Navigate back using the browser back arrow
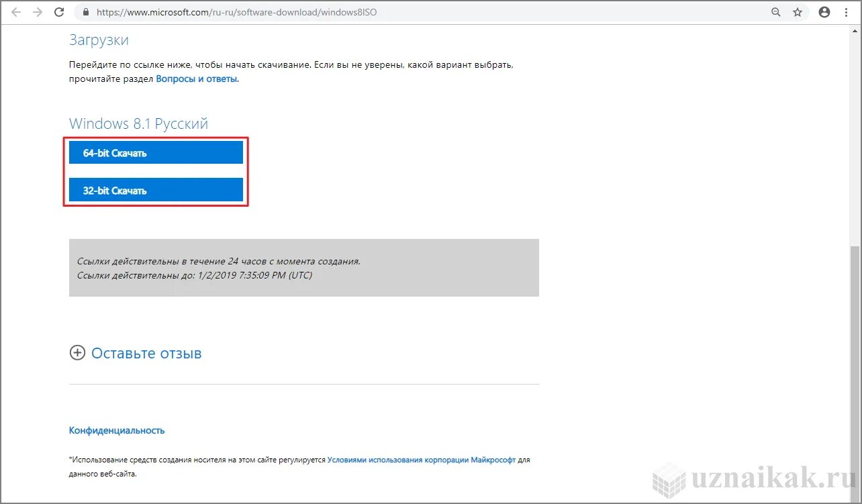Screen dimensions: 862x504 [x=16, y=11]
